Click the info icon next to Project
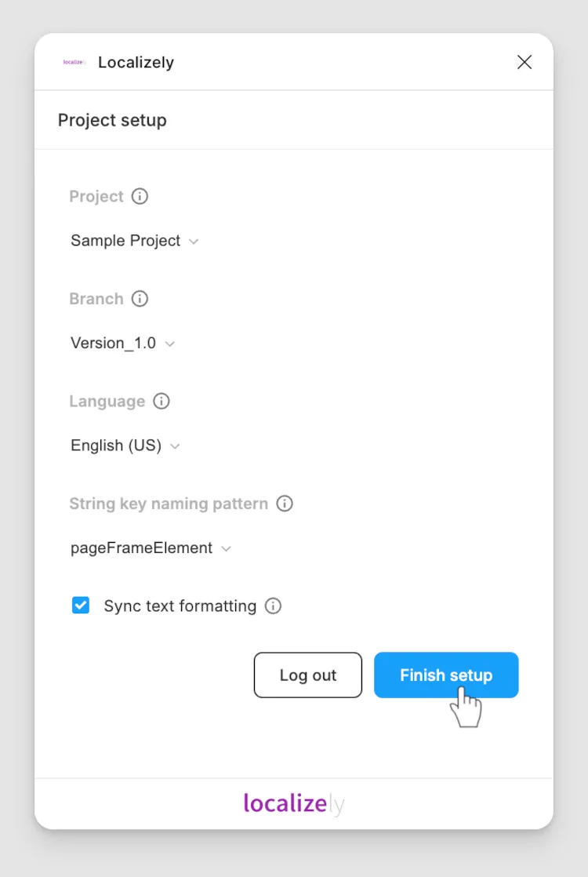Viewport: 588px width, 877px height. (140, 196)
